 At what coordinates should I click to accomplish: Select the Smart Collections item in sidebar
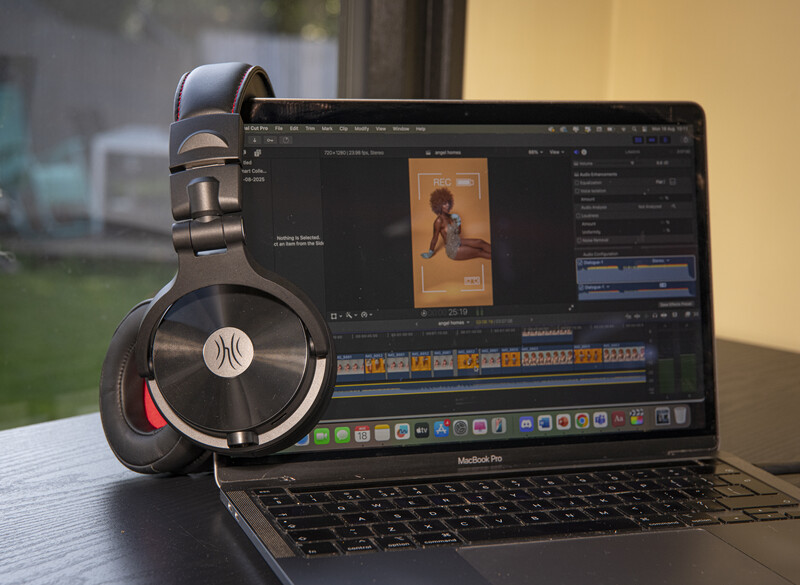(x=254, y=171)
